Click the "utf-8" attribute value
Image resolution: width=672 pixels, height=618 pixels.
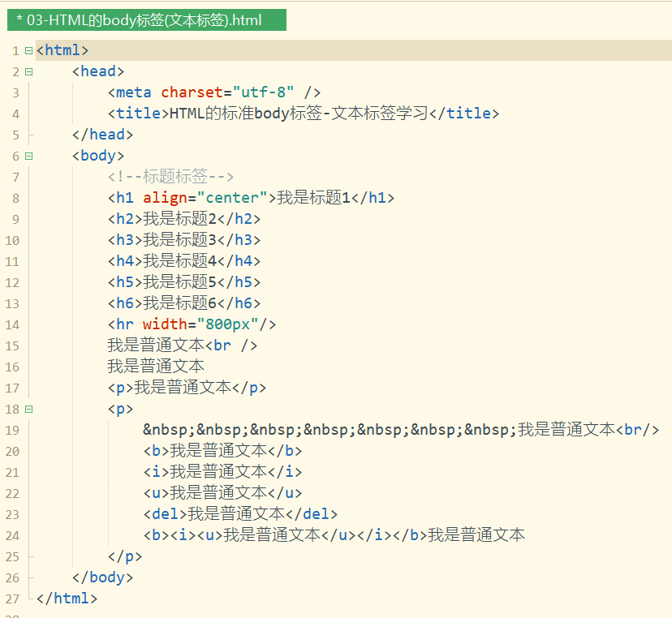[263, 92]
